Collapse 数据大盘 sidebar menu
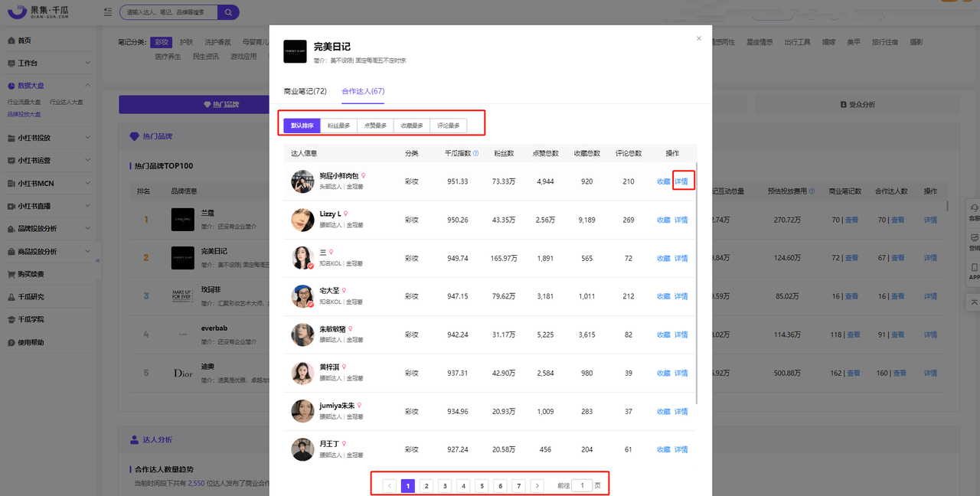The image size is (980, 496). (48, 86)
